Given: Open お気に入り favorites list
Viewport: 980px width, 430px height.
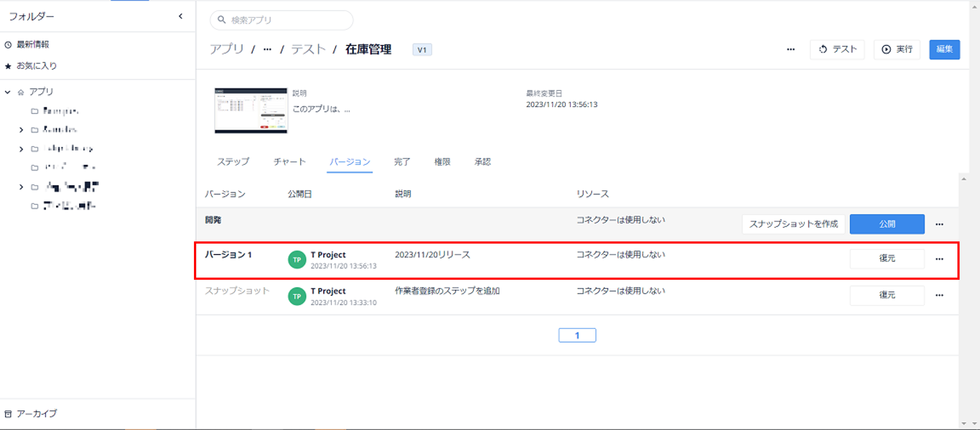Looking at the screenshot, I should click(37, 66).
